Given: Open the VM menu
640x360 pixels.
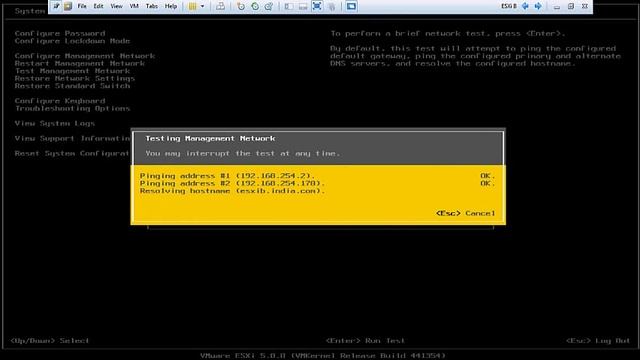Looking at the screenshot, I should point(134,6).
